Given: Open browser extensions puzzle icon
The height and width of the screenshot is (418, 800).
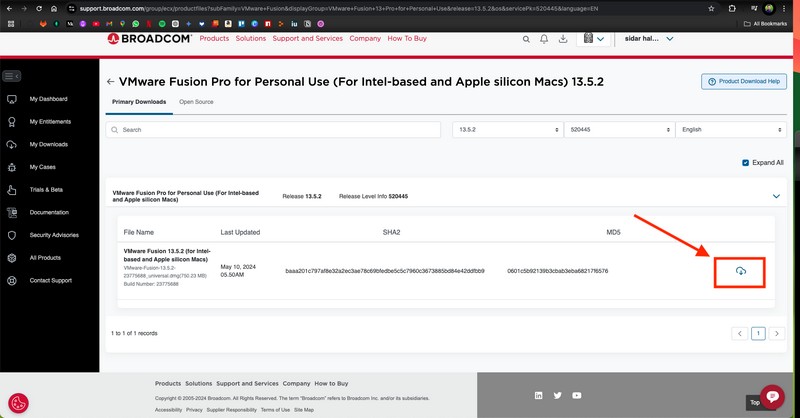Looking at the screenshot, I should [x=732, y=9].
